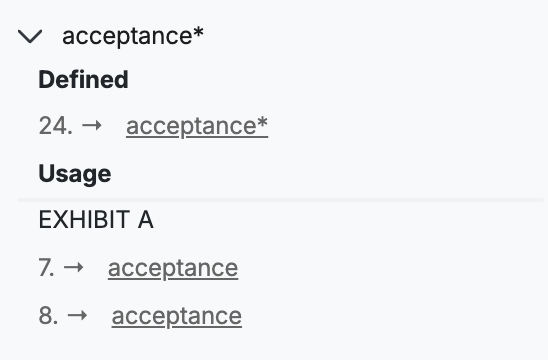The height and width of the screenshot is (360, 548).
Task: Click the section number 24.
Action: click(56, 125)
